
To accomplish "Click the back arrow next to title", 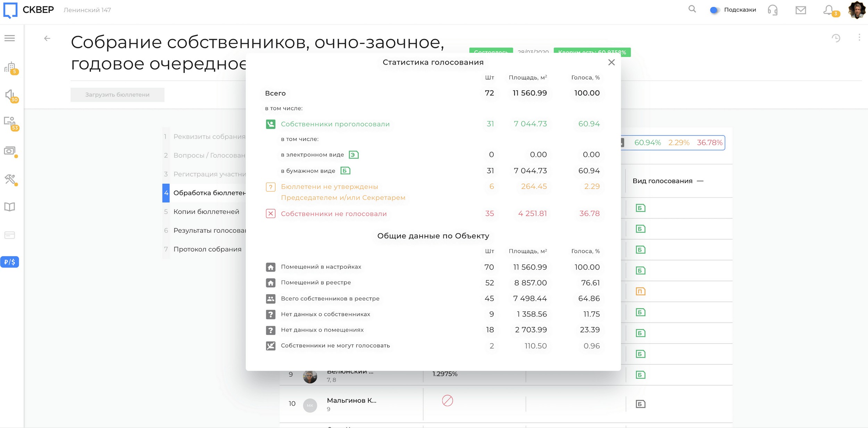I will pos(47,39).
